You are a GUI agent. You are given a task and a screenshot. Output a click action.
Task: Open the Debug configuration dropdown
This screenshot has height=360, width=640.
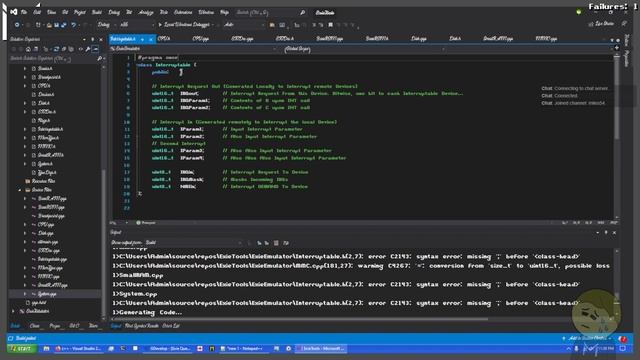[106, 25]
